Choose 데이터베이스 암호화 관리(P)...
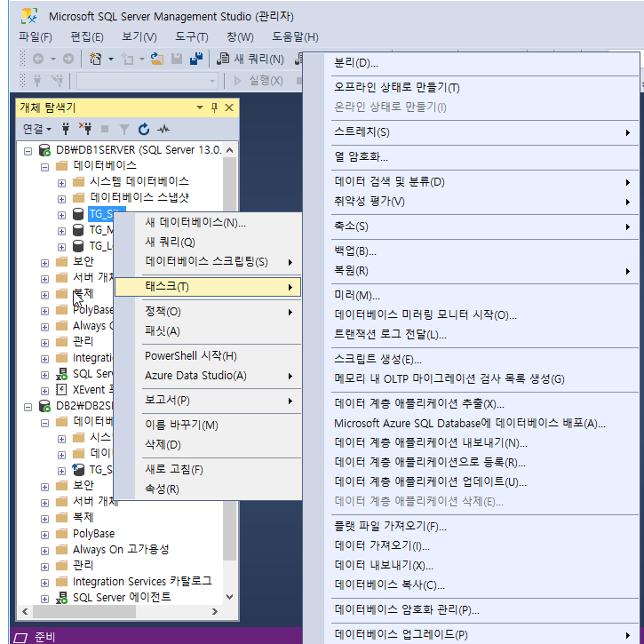Image resolution: width=644 pixels, height=644 pixels. tap(471, 610)
